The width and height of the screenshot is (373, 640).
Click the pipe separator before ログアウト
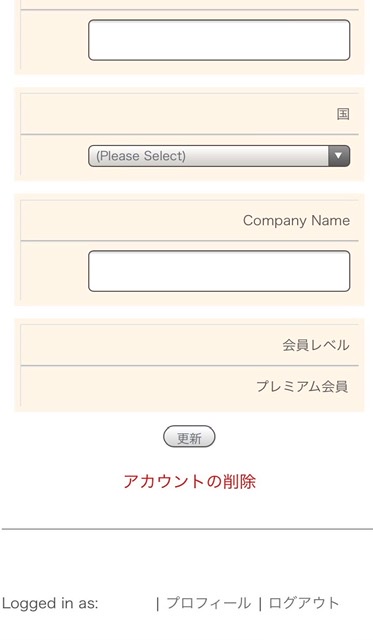[260, 604]
